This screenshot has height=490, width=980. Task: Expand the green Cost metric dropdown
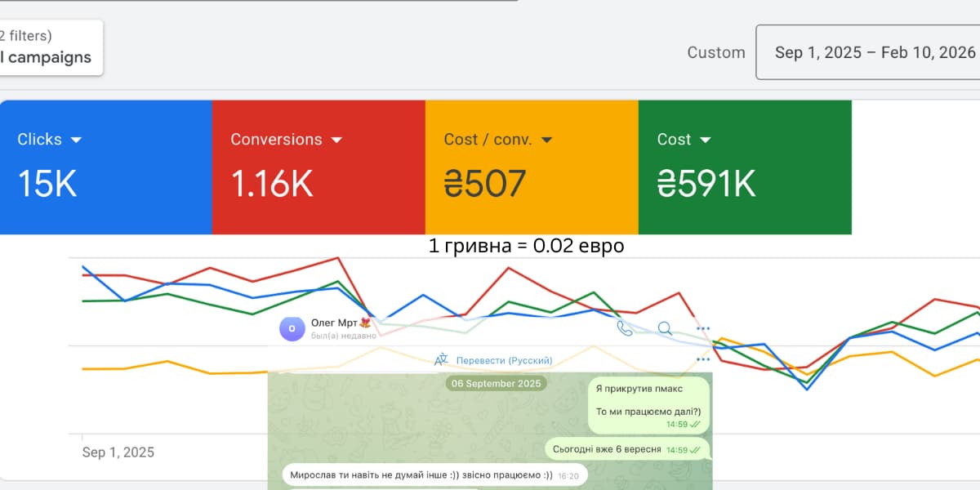point(705,140)
